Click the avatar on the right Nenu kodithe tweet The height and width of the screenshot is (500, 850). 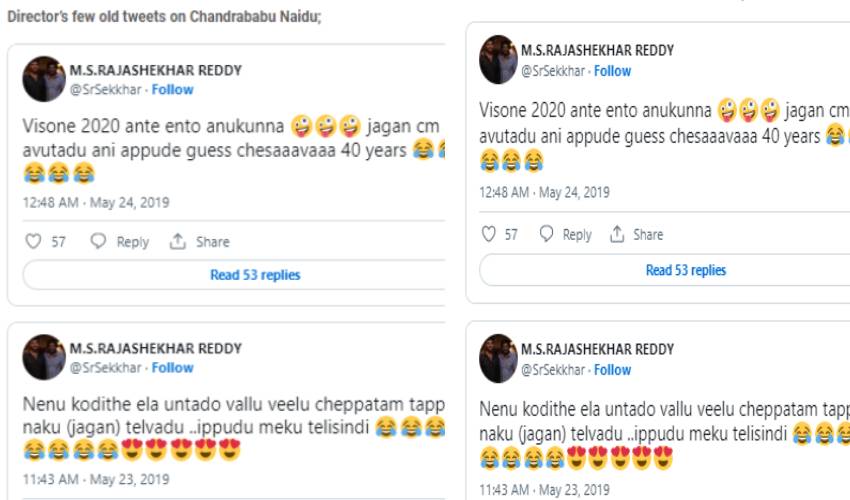tap(498, 358)
